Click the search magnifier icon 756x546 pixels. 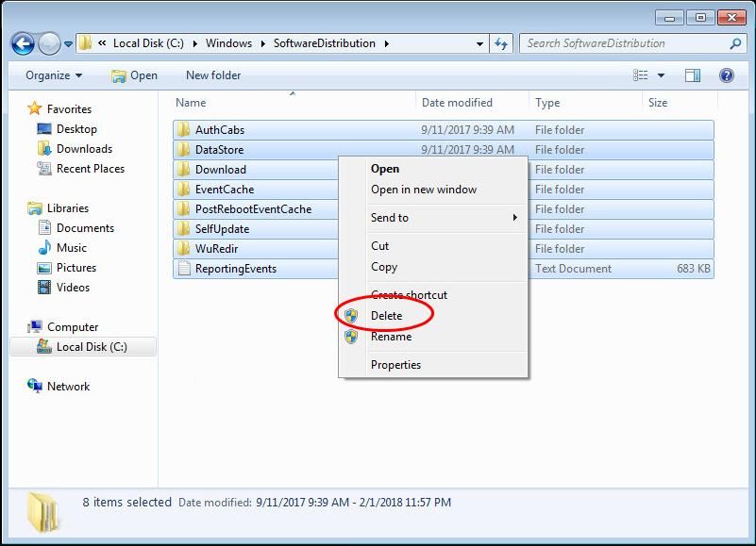pos(735,44)
